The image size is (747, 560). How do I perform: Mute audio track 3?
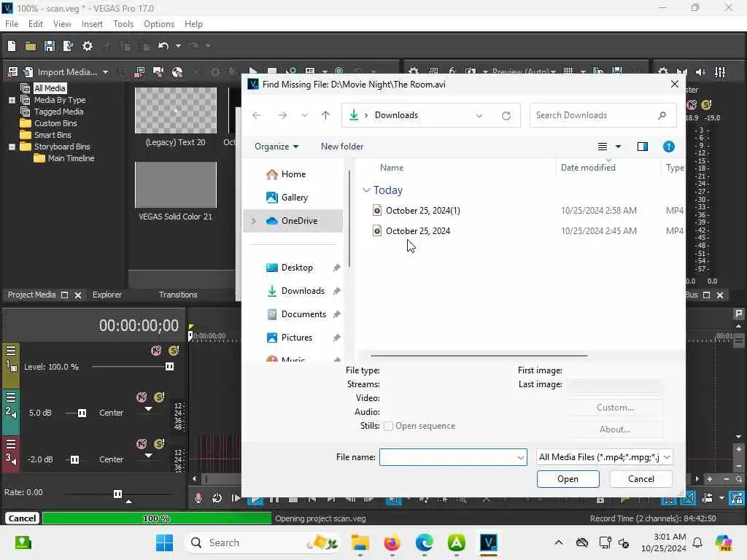pos(142,444)
